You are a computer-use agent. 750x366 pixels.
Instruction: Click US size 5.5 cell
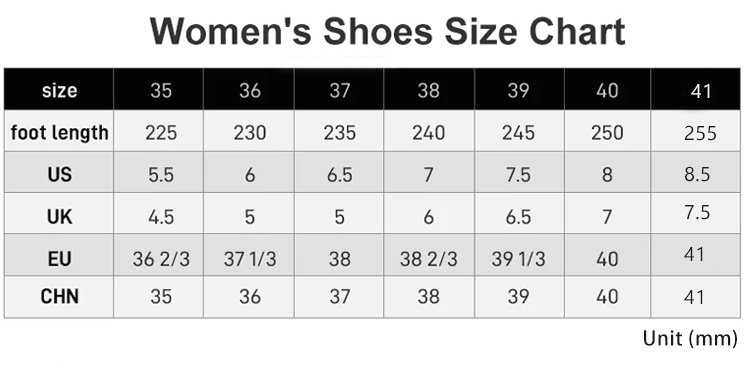pyautogui.click(x=161, y=175)
